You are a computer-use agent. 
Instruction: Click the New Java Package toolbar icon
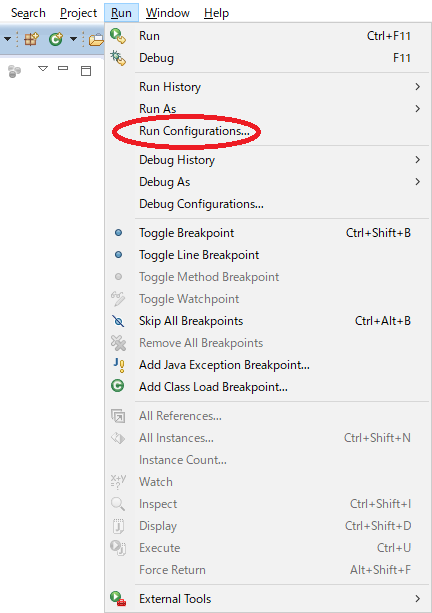pos(31,39)
